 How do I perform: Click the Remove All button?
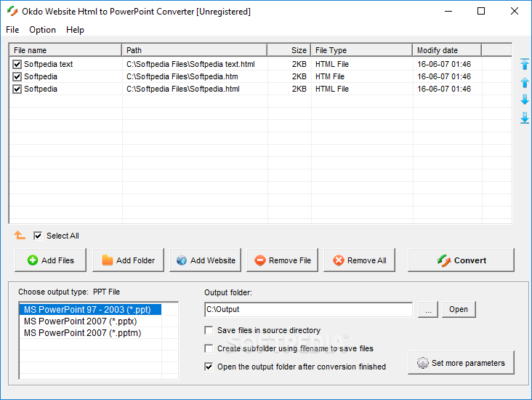point(359,260)
